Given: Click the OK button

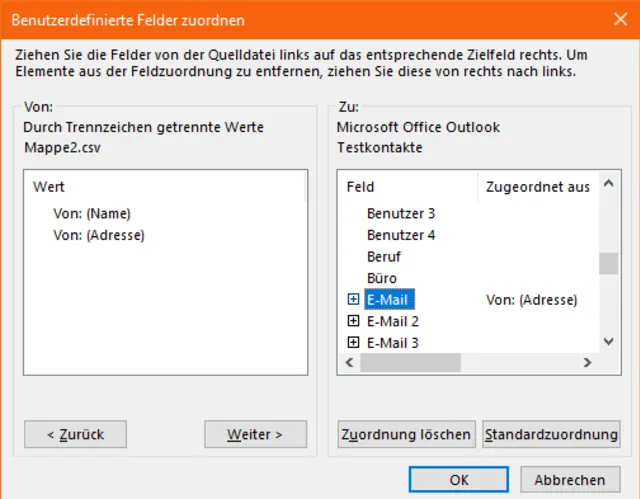Looking at the screenshot, I should click(459, 480).
